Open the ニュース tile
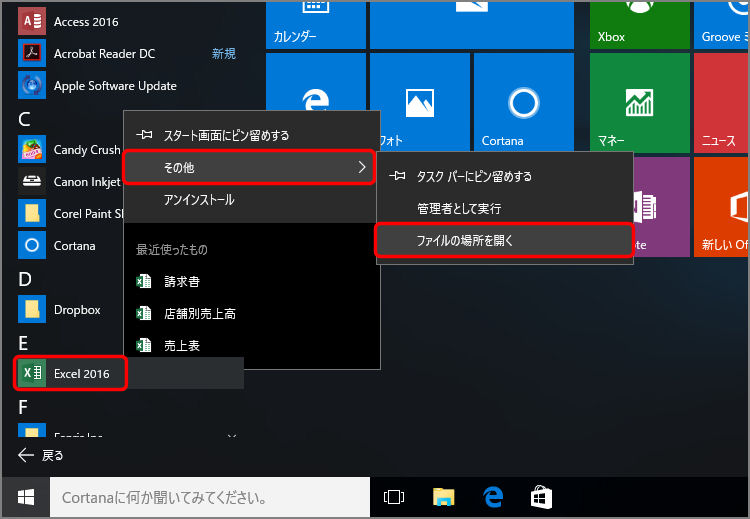The width and height of the screenshot is (750, 519). [x=721, y=103]
